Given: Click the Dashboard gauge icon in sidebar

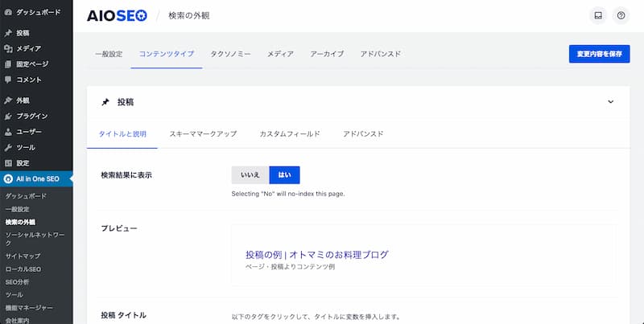Looking at the screenshot, I should click(x=8, y=12).
